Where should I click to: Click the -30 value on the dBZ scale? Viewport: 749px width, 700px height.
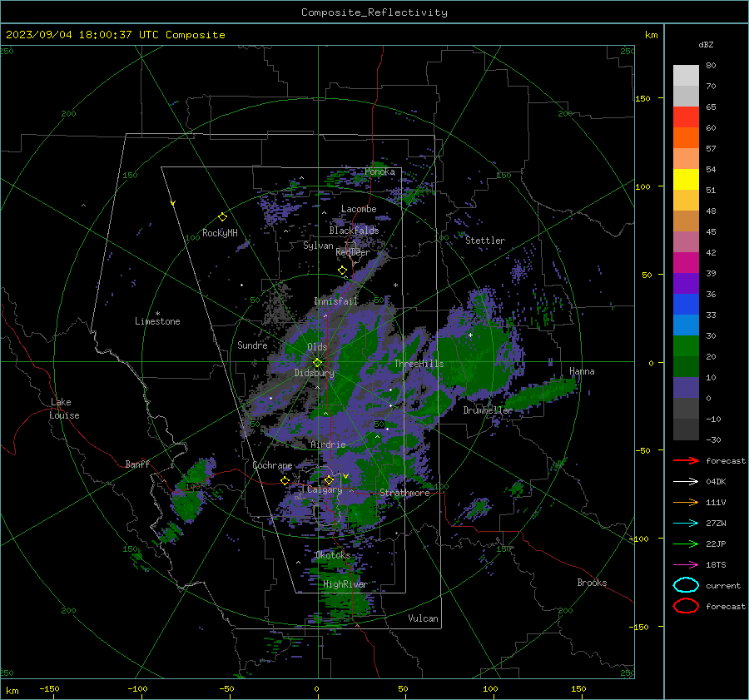(x=713, y=439)
